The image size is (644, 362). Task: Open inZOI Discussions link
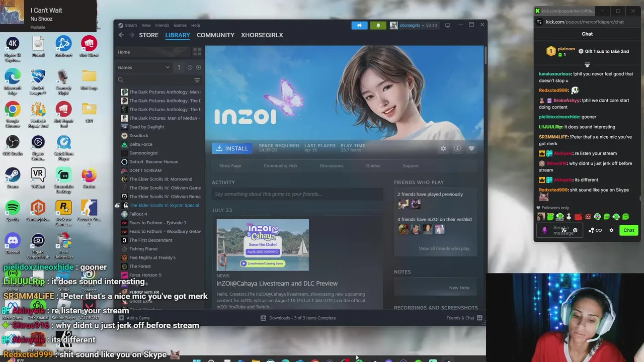tap(332, 165)
